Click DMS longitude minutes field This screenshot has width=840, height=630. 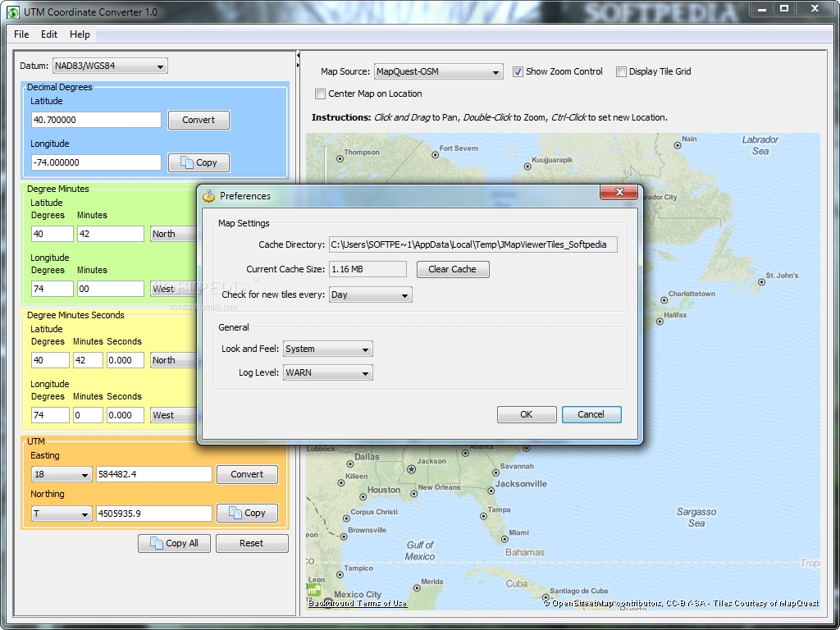click(87, 415)
